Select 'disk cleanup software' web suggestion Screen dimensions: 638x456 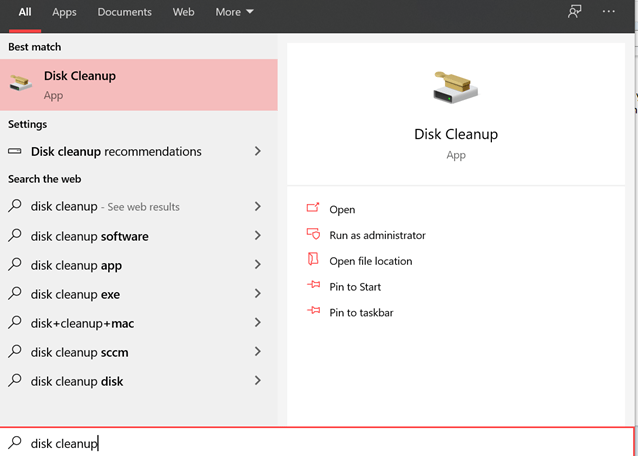pyautogui.click(x=139, y=236)
